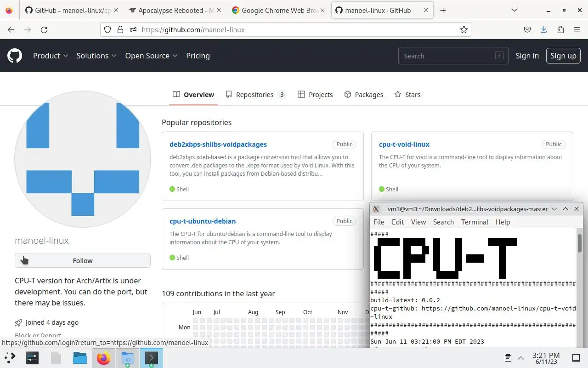Switch to the terminal taskbar entry
This screenshot has height=368, width=588.
coord(152,357)
